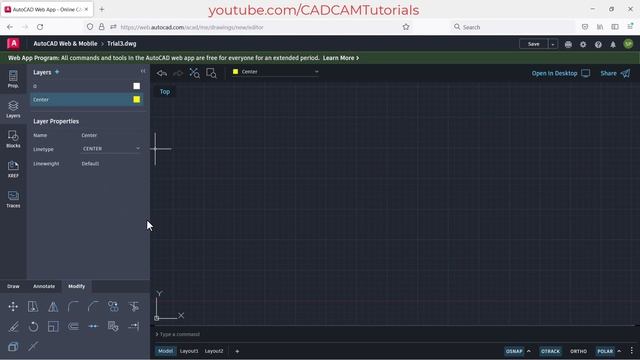Open the Save dropdown arrow
The height and width of the screenshot is (360, 640).
pyautogui.click(x=553, y=44)
